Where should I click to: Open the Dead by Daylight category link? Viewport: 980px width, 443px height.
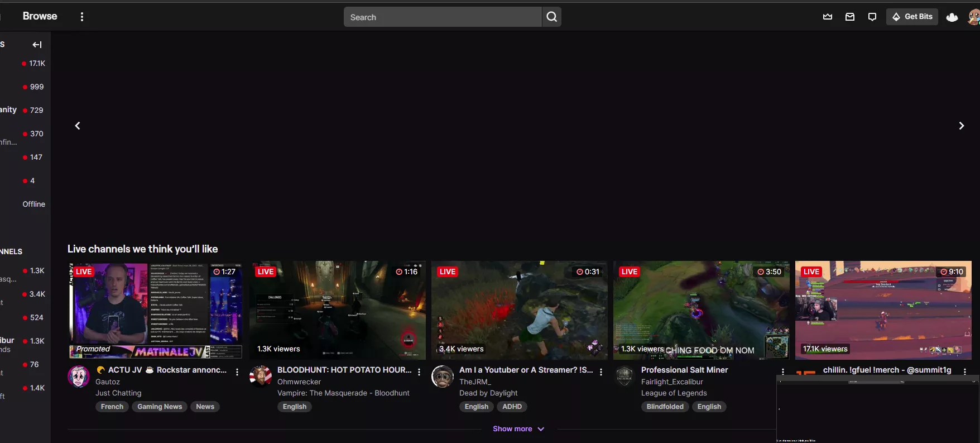point(488,393)
